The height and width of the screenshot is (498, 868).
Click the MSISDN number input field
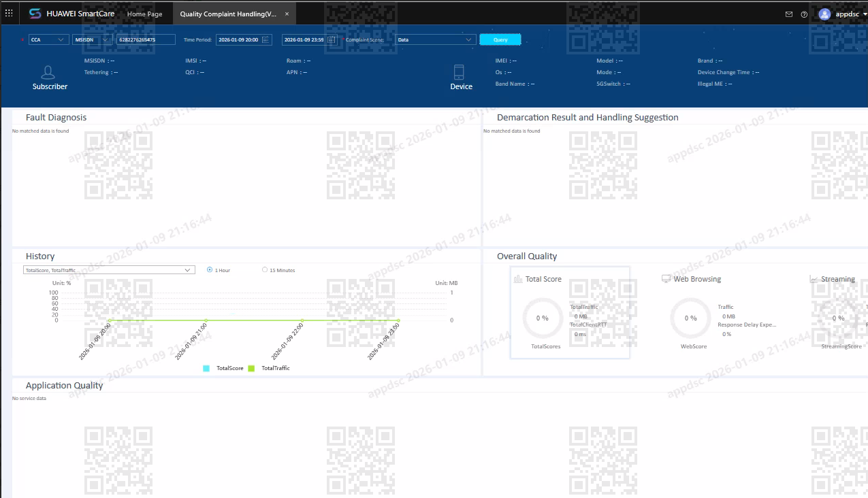(x=146, y=39)
